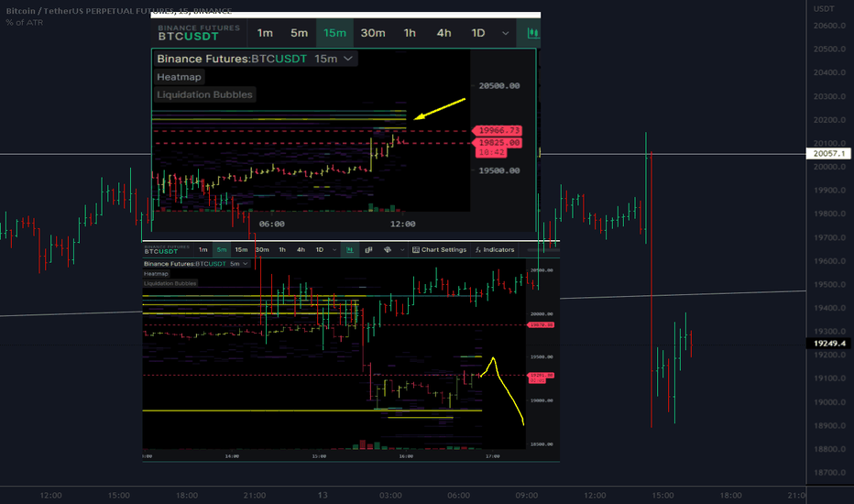Click the 13 date label on time axis

(x=323, y=495)
